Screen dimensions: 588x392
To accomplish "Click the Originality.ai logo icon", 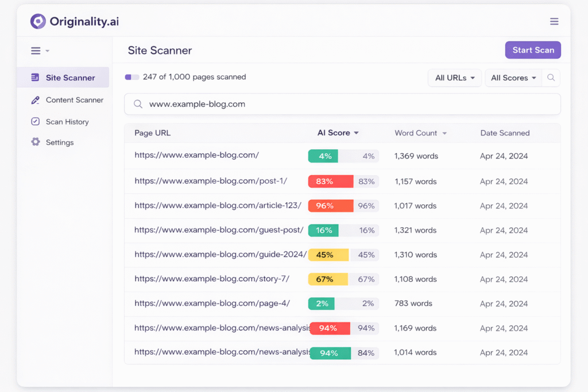I will [x=38, y=21].
